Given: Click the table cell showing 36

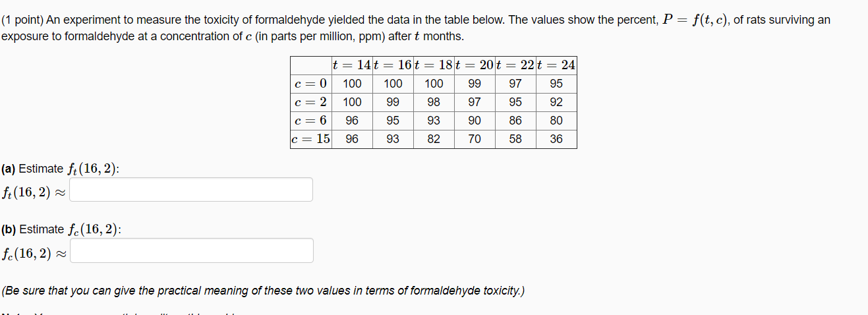Looking at the screenshot, I should [557, 139].
